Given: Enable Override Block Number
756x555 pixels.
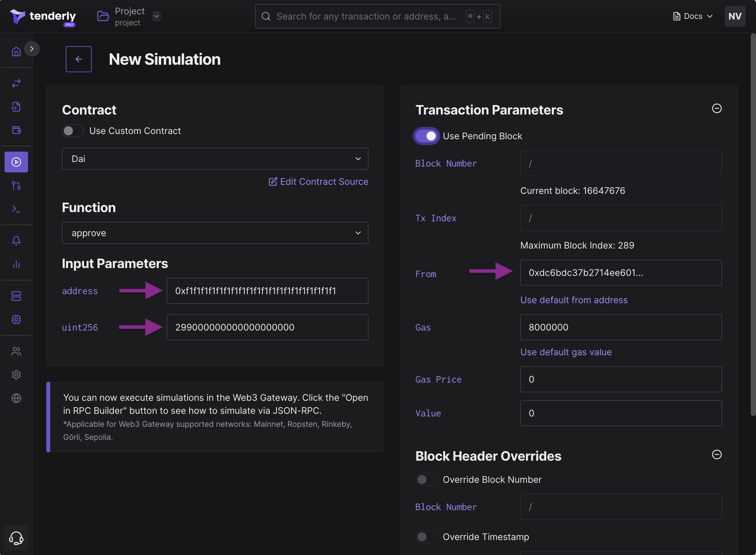Looking at the screenshot, I should point(426,480).
